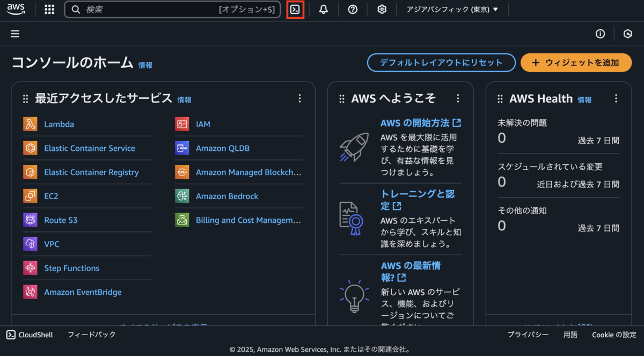Click the 未解決の問題 count value

pos(502,138)
